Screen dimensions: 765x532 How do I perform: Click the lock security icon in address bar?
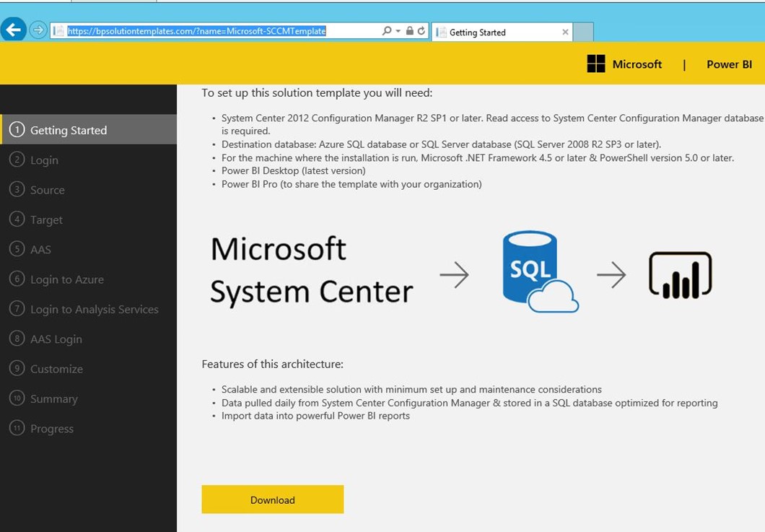(x=410, y=31)
